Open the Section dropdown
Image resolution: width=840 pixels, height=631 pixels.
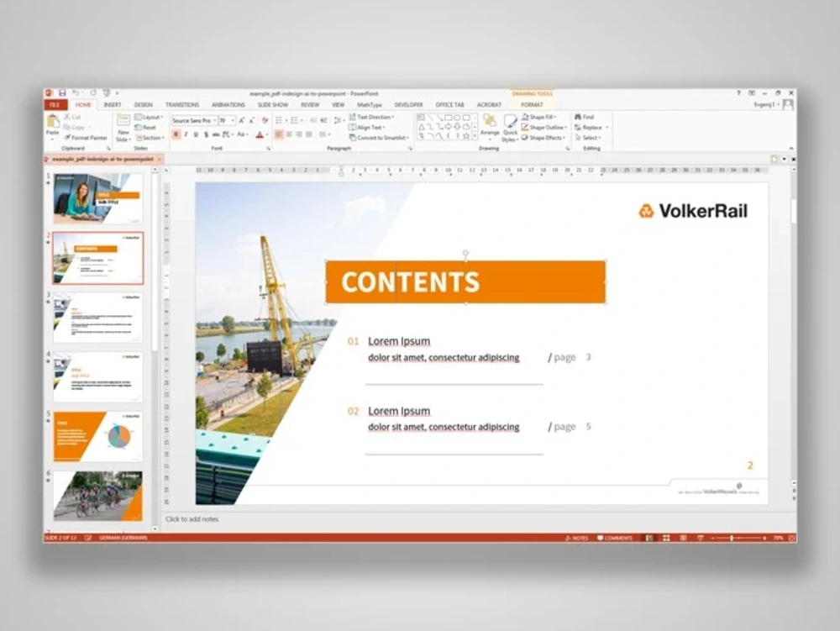(x=150, y=138)
